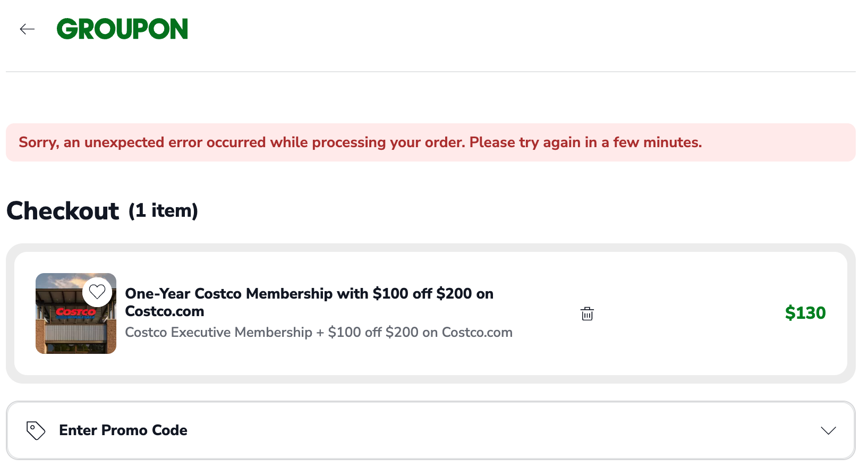Click the $130 item price
The width and height of the screenshot is (868, 475).
tap(805, 313)
